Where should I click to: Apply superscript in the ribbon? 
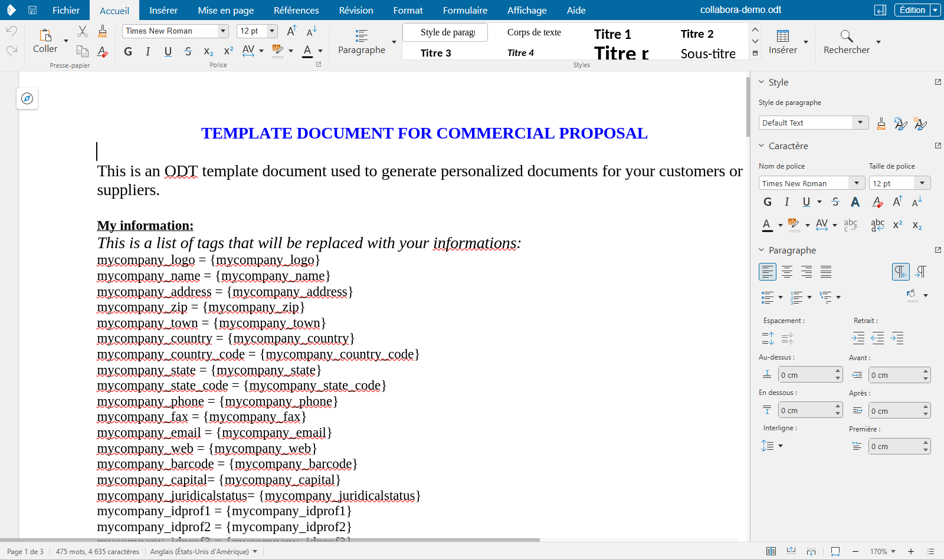[x=228, y=51]
